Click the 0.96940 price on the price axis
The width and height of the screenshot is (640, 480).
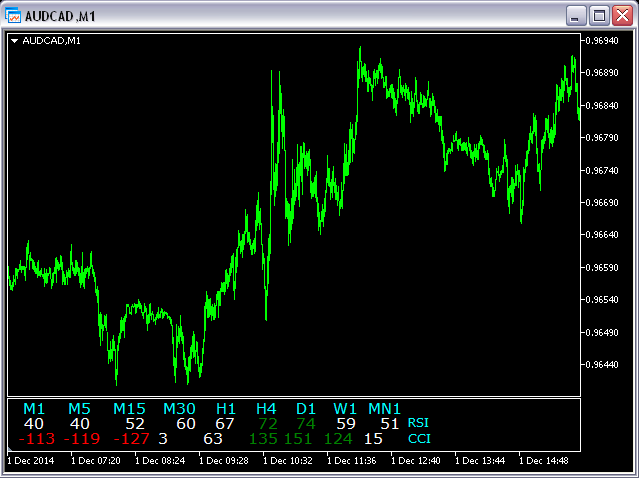pos(603,41)
